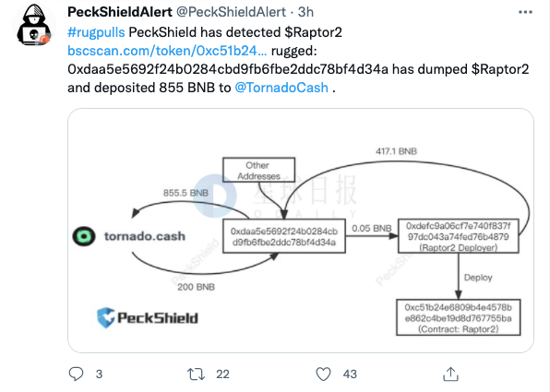Click the 3h timestamp
550x392 pixels.
pyautogui.click(x=305, y=12)
